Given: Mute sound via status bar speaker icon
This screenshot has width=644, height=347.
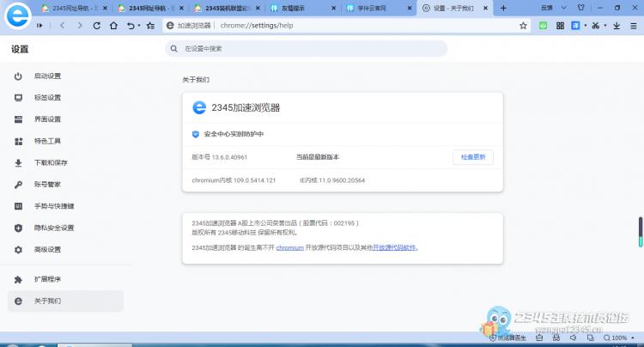Looking at the screenshot, I should coord(573,338).
